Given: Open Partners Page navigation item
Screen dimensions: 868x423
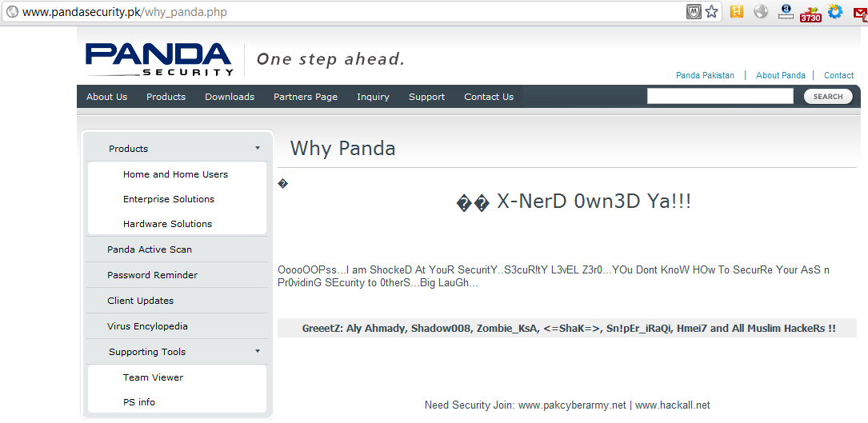Looking at the screenshot, I should (306, 97).
